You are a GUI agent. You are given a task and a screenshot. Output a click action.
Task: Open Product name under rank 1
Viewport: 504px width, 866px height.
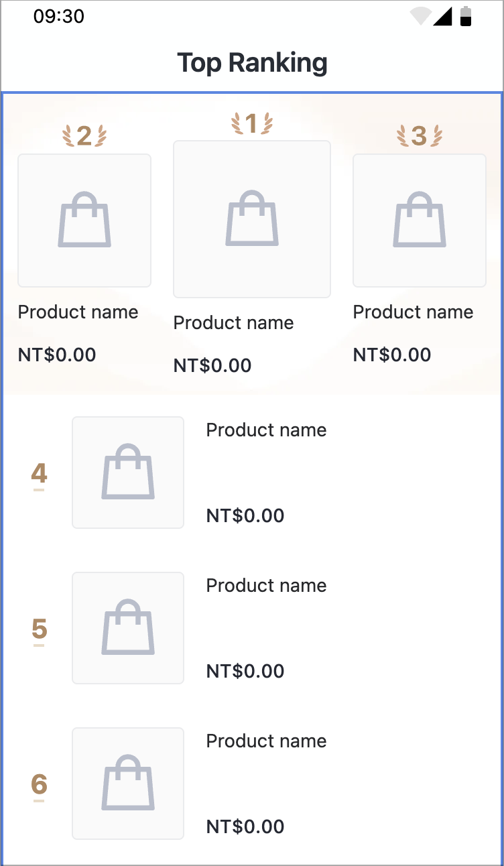pos(233,323)
